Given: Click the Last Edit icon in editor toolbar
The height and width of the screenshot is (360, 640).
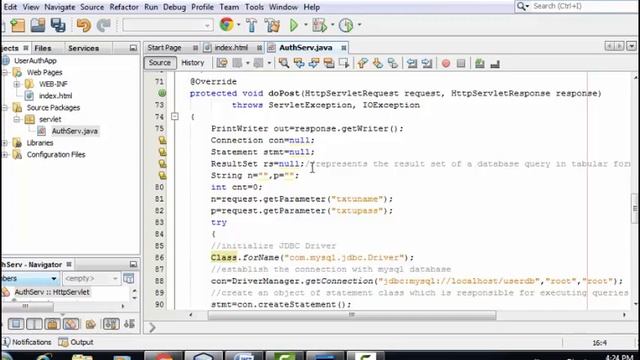Looking at the screenshot, I should [222, 63].
